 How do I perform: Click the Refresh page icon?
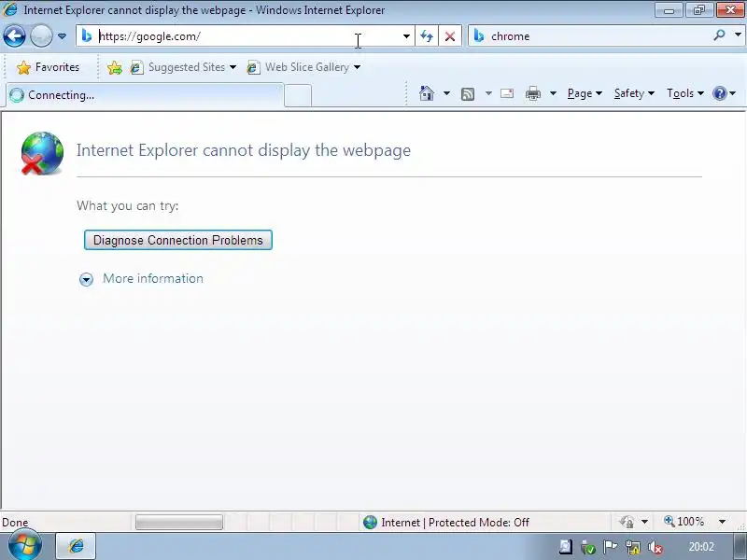click(427, 36)
